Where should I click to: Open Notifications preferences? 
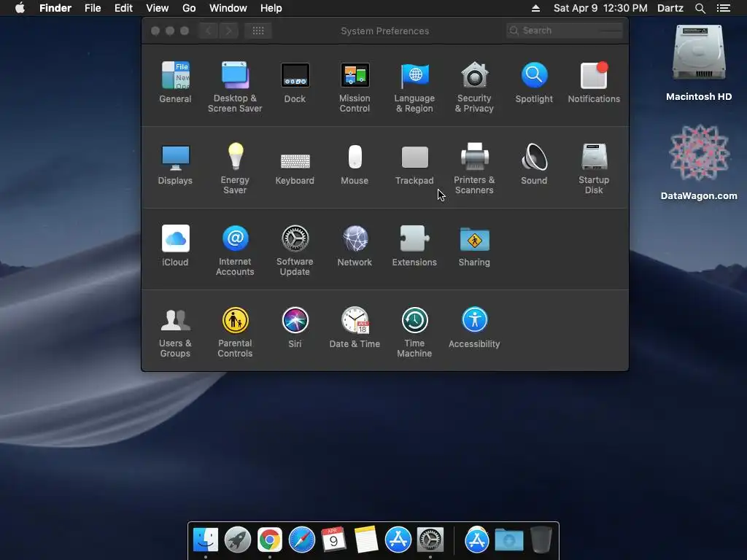tap(594, 82)
